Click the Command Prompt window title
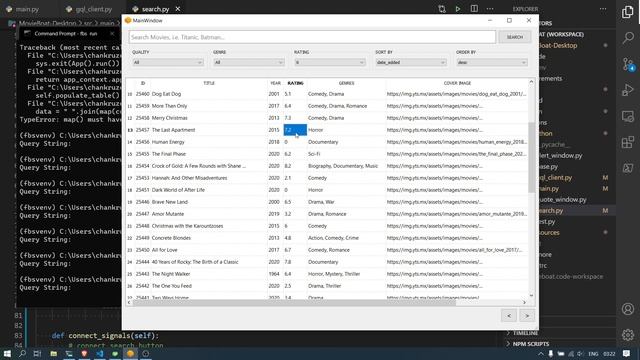The width and height of the screenshot is (640, 360). coord(65,33)
